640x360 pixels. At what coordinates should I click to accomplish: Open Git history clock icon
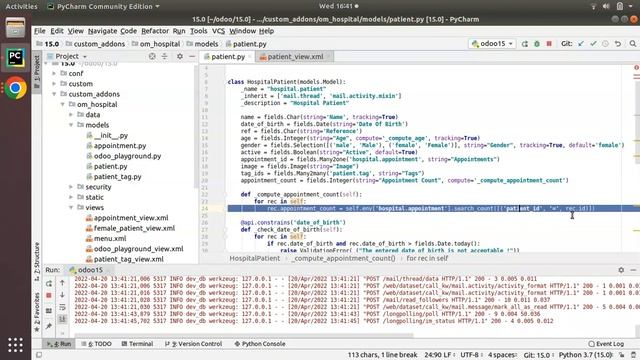click(605, 44)
